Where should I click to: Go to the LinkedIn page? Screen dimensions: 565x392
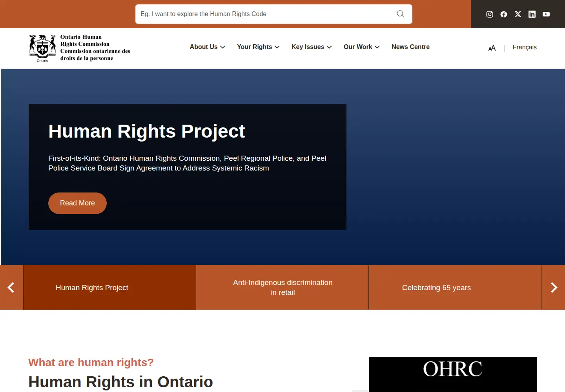(x=532, y=14)
